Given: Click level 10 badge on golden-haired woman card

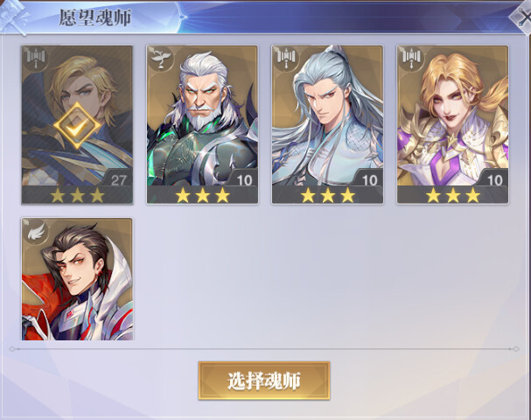Looking at the screenshot, I should click(494, 180).
